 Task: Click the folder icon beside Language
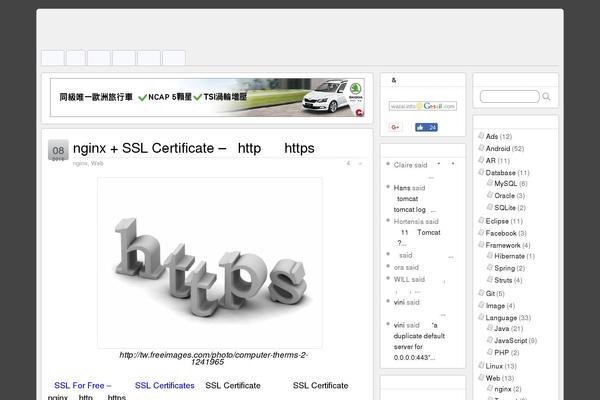tap(481, 317)
